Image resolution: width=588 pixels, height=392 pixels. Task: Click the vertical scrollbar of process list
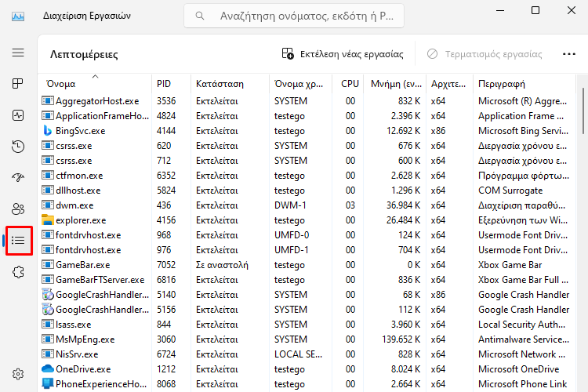[583, 111]
